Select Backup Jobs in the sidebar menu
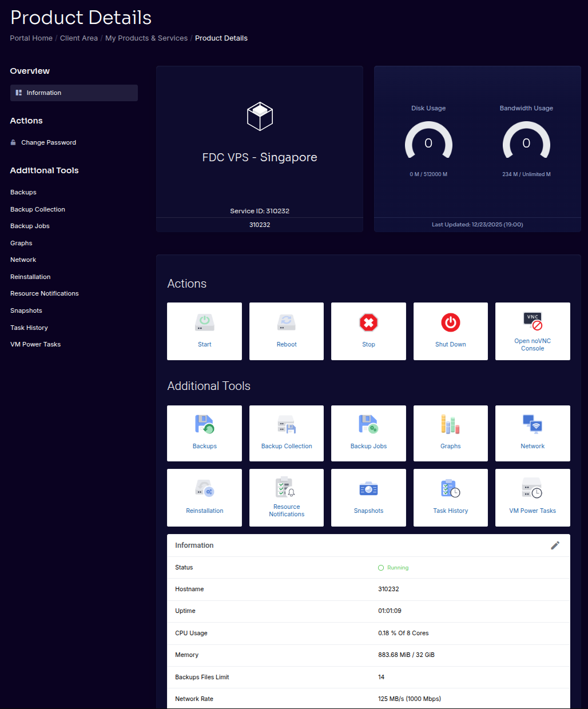Viewport: 588px width, 709px height. coord(30,226)
